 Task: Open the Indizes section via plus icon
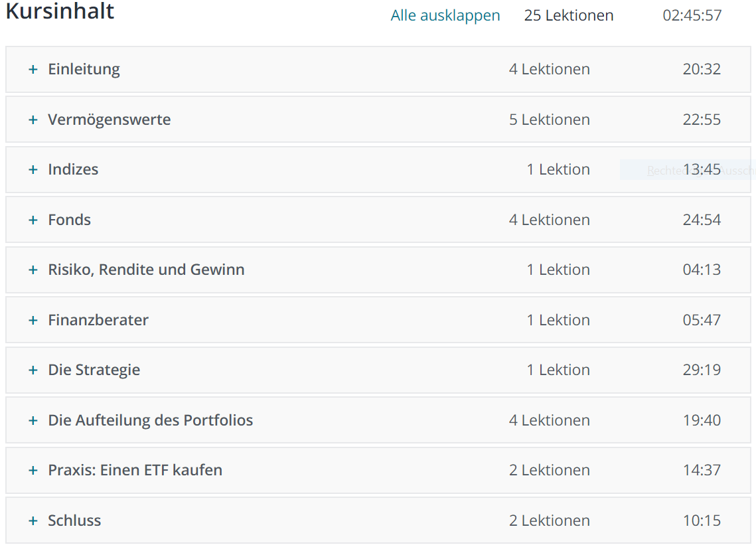click(x=33, y=170)
